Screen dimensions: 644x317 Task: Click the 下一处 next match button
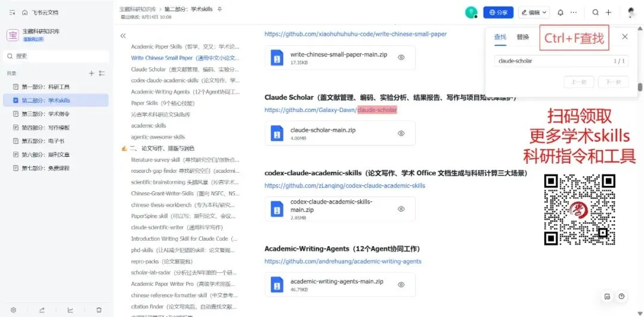613,82
